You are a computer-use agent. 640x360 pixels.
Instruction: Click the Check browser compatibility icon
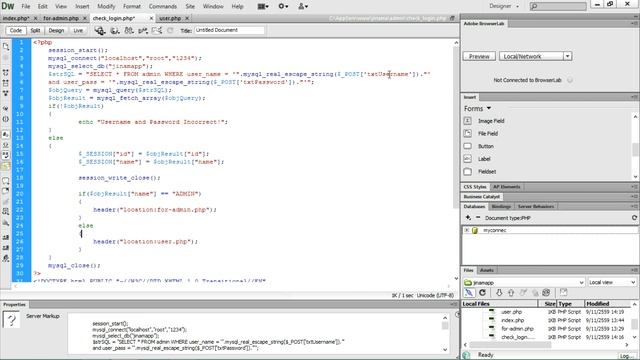[x=157, y=31]
